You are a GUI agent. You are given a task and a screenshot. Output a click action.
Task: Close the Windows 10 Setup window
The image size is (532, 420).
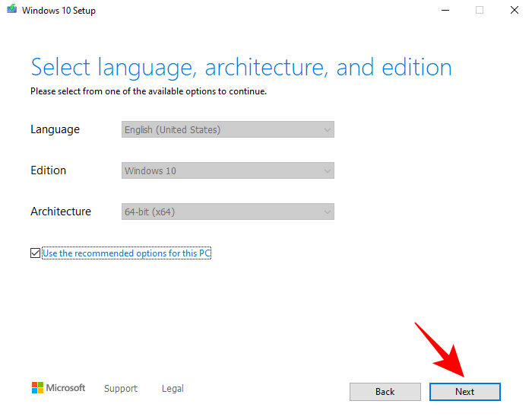(x=515, y=11)
